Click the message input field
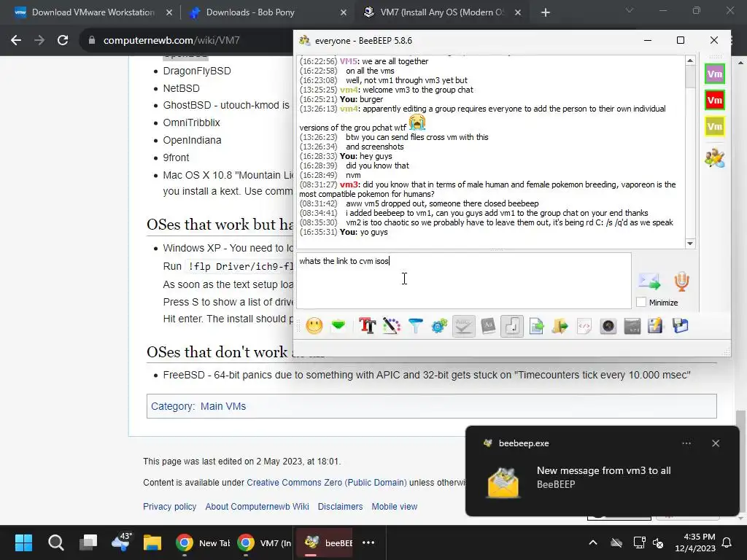 pyautogui.click(x=464, y=281)
